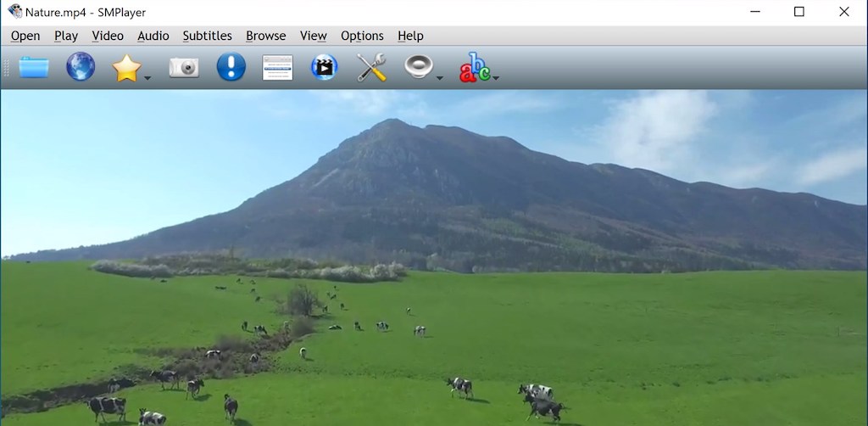Open the playlist icon in the toolbar
Viewport: 868px width, 426px height.
tap(277, 67)
